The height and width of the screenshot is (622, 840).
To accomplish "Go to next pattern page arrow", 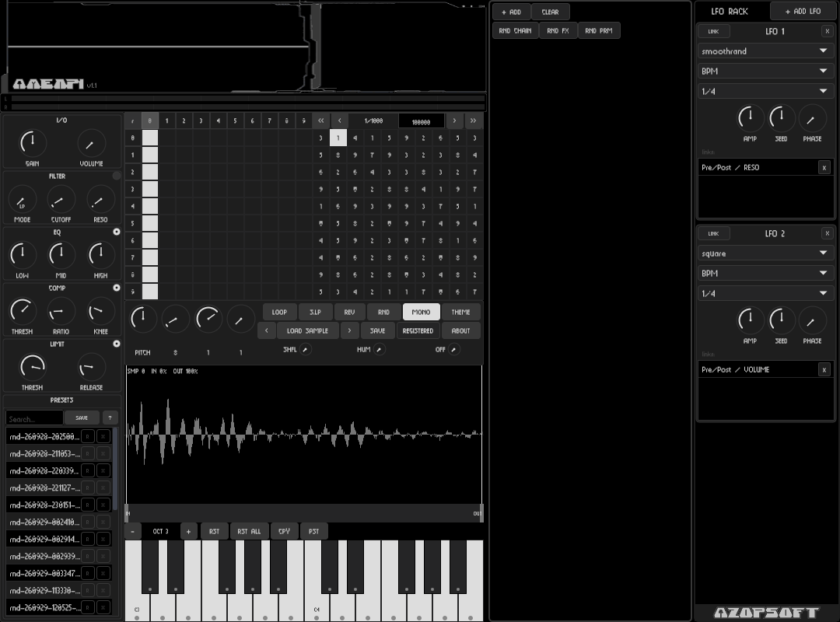I will (x=454, y=121).
